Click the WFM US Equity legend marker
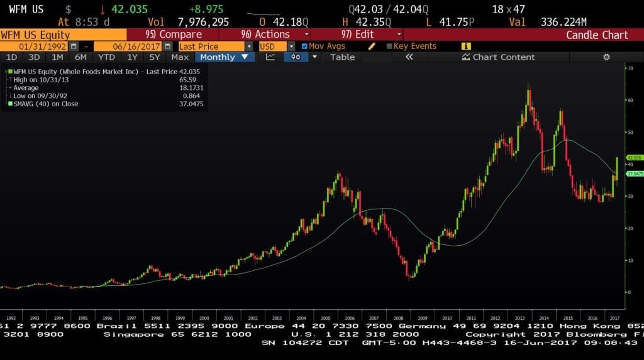This screenshot has height=360, width=644. point(10,72)
